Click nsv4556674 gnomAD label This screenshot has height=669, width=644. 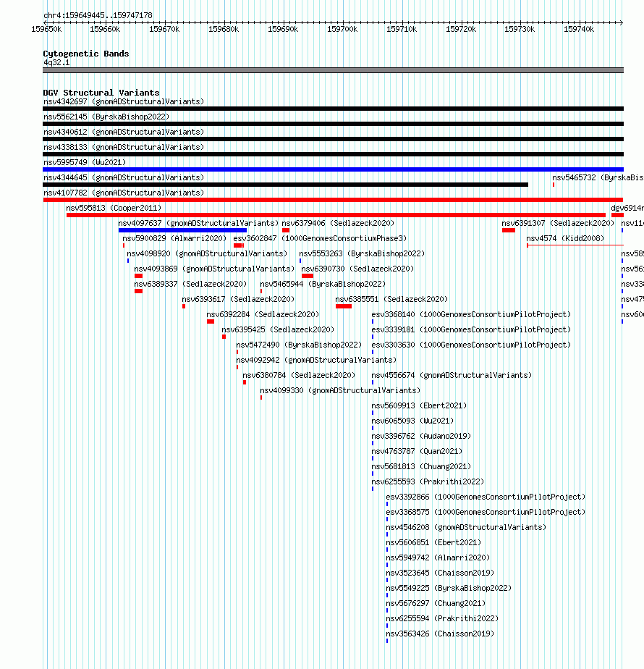click(x=452, y=376)
